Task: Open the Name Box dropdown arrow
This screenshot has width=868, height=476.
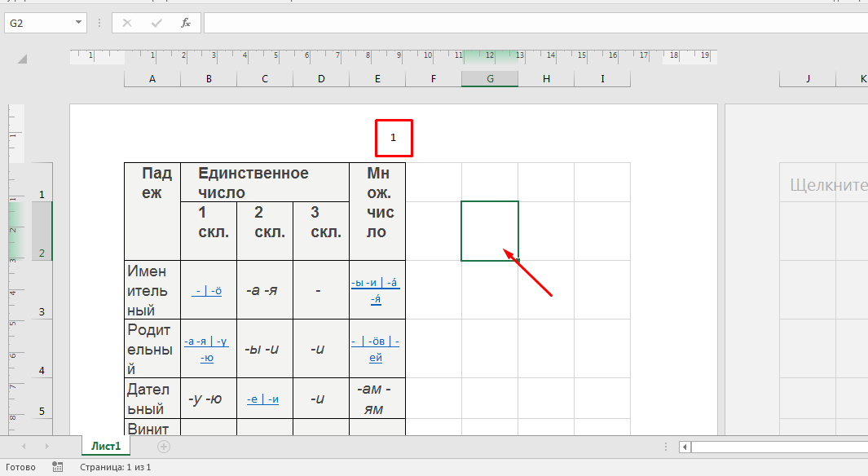Action: pyautogui.click(x=78, y=23)
